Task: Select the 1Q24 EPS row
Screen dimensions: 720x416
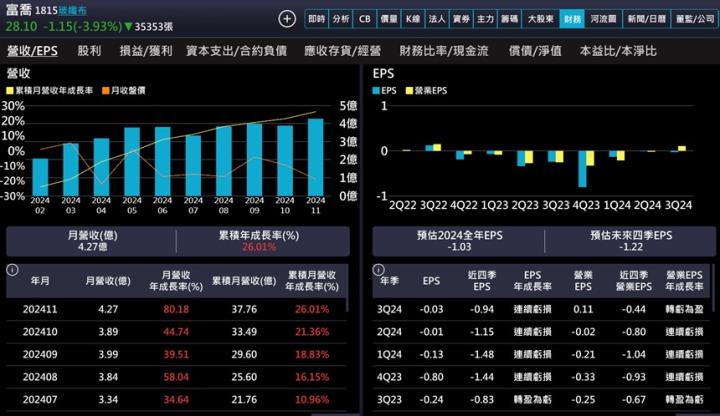Action: (541, 354)
